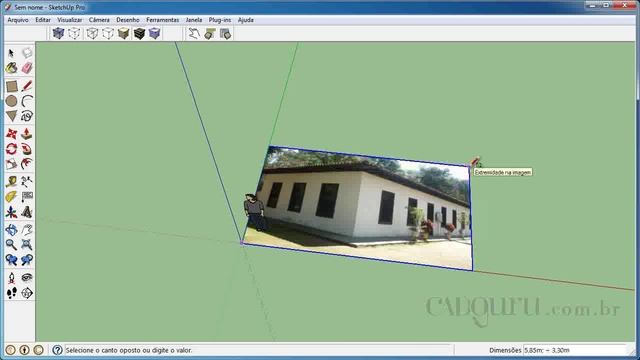Open the Ferramentas menu

(x=162, y=20)
